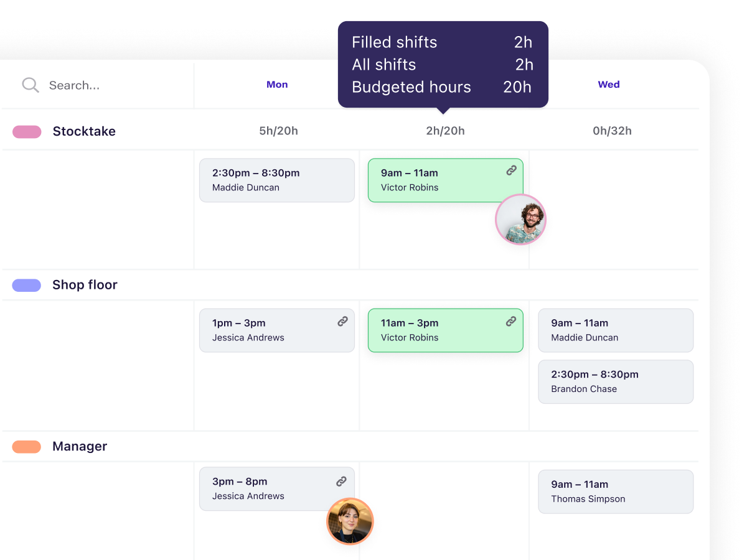The height and width of the screenshot is (560, 747).
Task: Click link icon on Jessica Andrews 3pm–8pm shift
Action: tap(342, 481)
